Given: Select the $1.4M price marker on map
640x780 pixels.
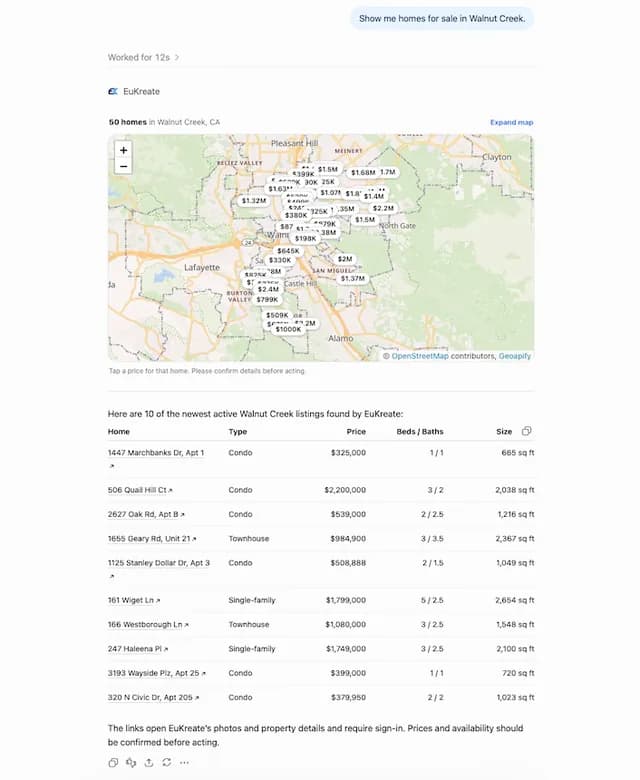Looking at the screenshot, I should (373, 196).
